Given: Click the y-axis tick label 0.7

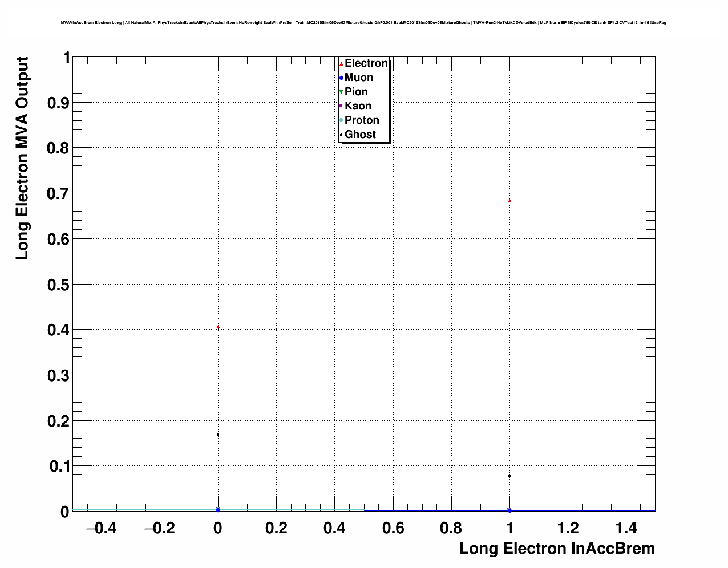Looking at the screenshot, I should coord(58,194).
